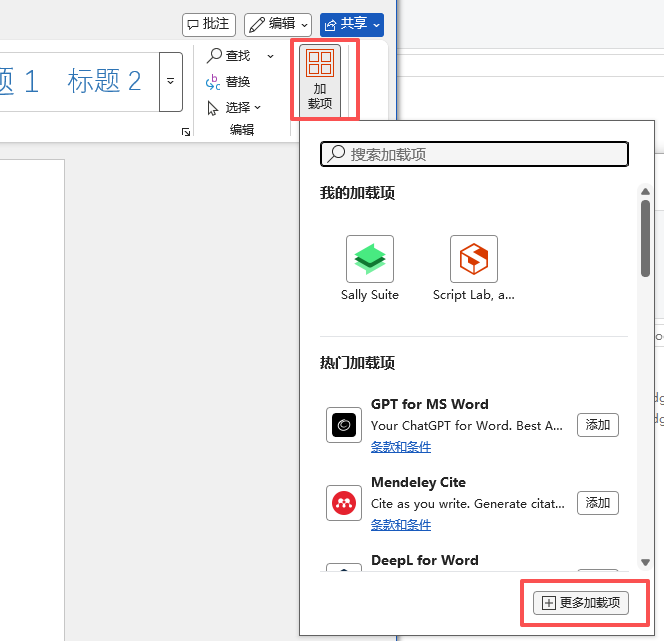Screen dimensions: 664x641
Task: Expand the styles gallery more arrow
Action: (x=171, y=82)
